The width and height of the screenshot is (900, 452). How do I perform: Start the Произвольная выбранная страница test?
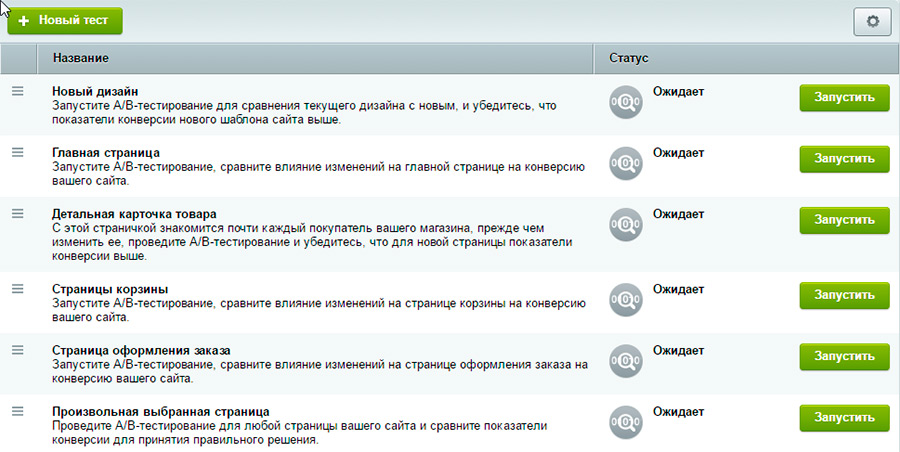[844, 417]
